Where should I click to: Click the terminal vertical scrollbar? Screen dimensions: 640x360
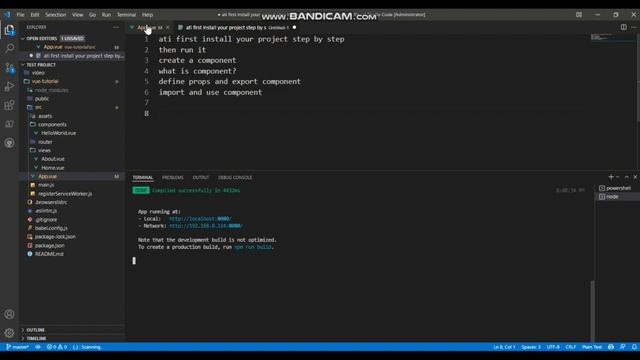[x=593, y=310]
